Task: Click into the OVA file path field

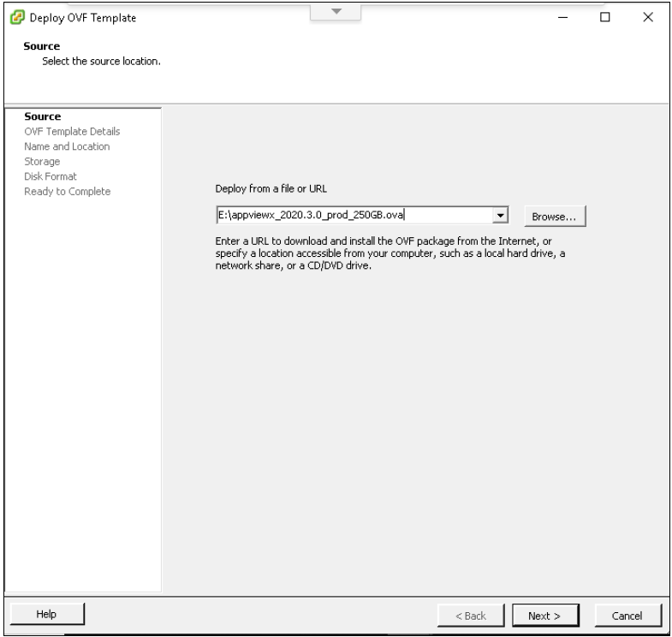Action: pos(354,215)
